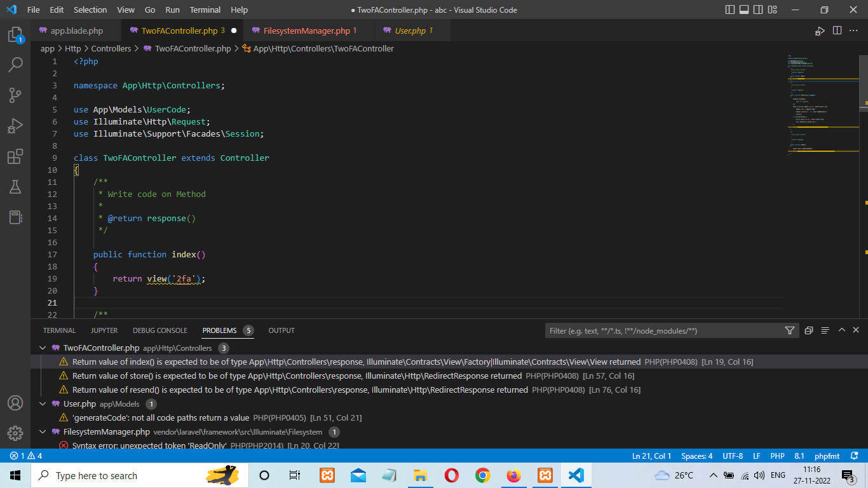Open the Windows Start menu
This screenshot has width=868, height=488.
tap(15, 475)
